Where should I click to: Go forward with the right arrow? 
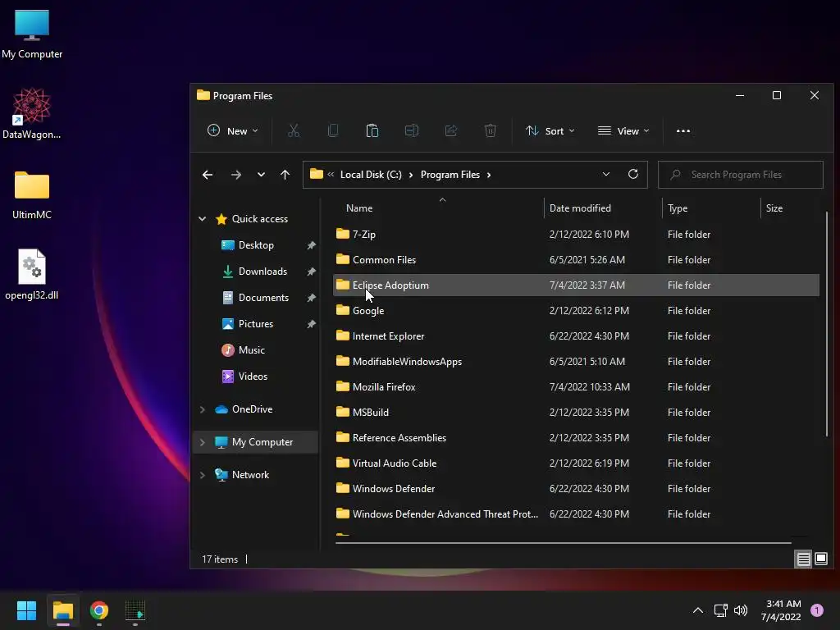click(x=235, y=175)
